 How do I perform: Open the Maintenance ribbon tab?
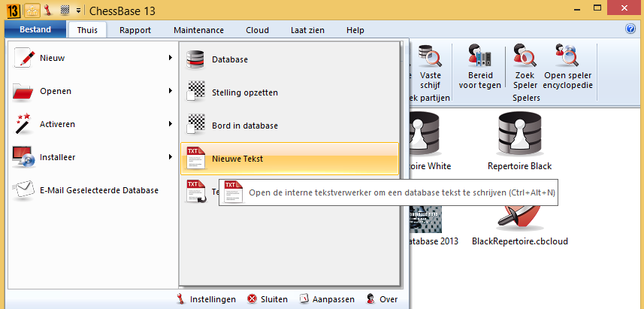coord(198,30)
